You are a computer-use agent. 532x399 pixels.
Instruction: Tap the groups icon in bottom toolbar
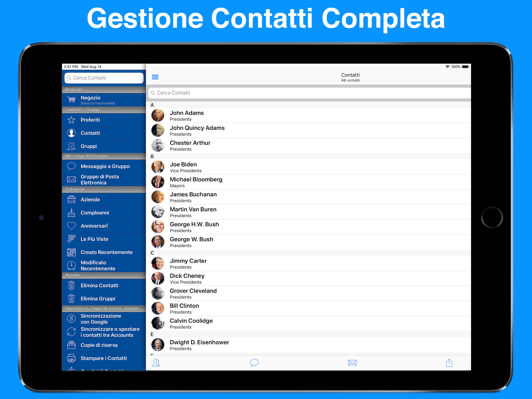click(156, 363)
